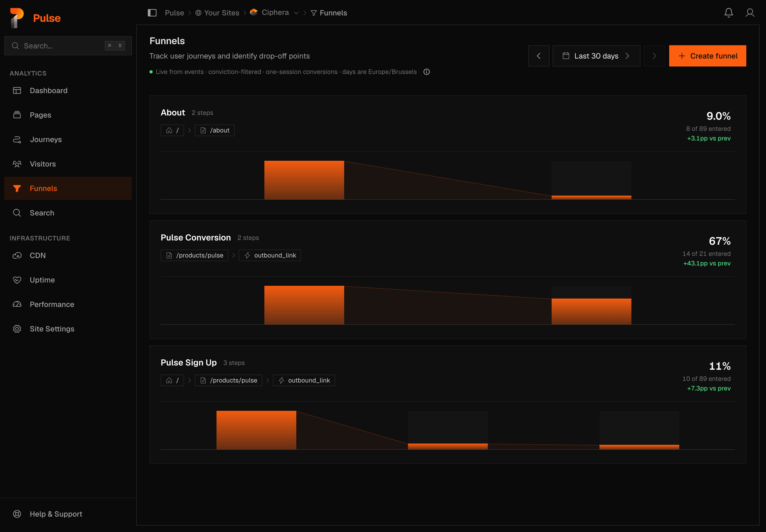766x532 pixels.
Task: Open the Pulse Sign Up funnel title
Action: point(189,363)
